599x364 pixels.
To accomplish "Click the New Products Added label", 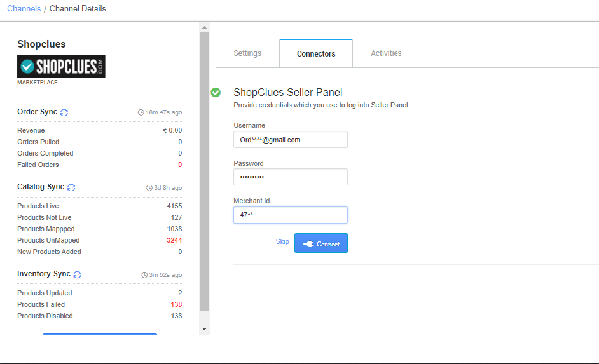I will (49, 252).
